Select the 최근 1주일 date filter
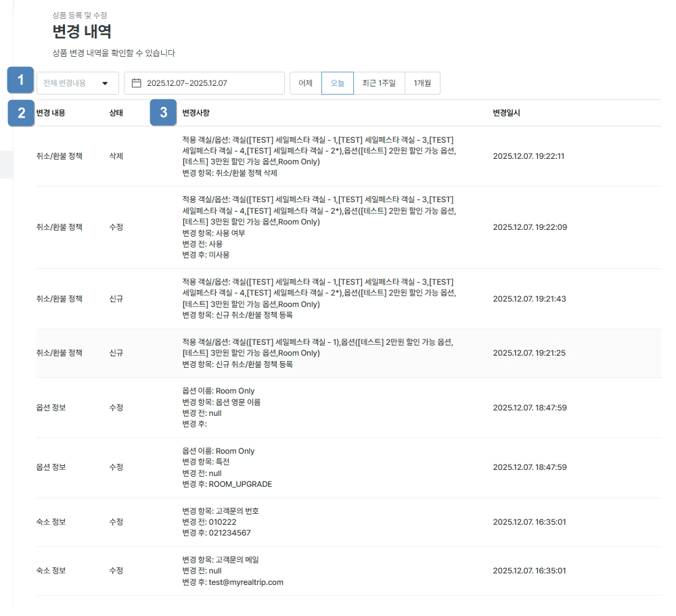This screenshot has height=616, width=676. pyautogui.click(x=379, y=83)
